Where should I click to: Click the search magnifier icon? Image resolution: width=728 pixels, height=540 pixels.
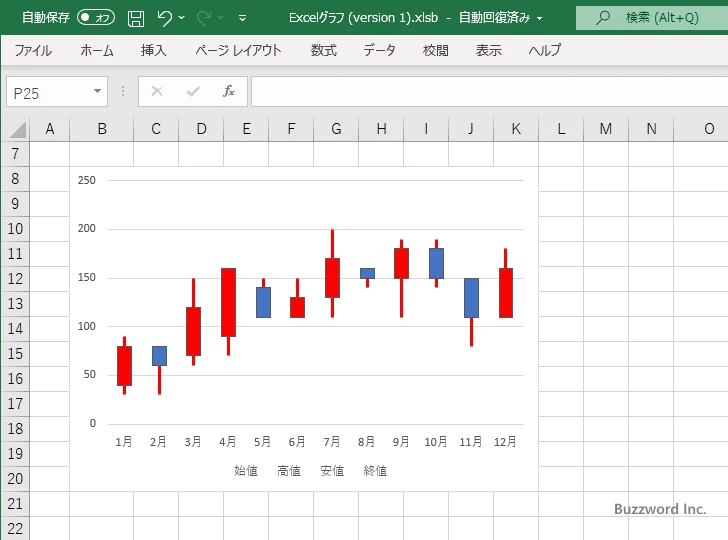coord(603,18)
